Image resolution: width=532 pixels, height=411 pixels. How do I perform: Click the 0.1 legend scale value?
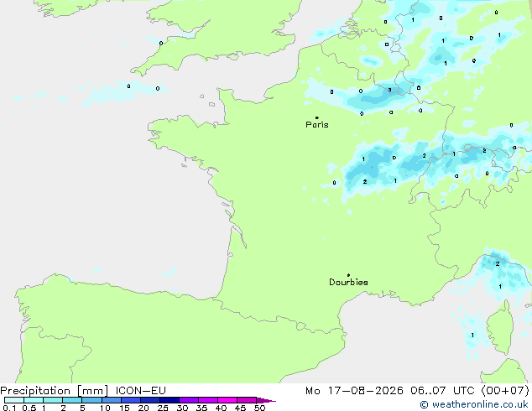point(9,408)
